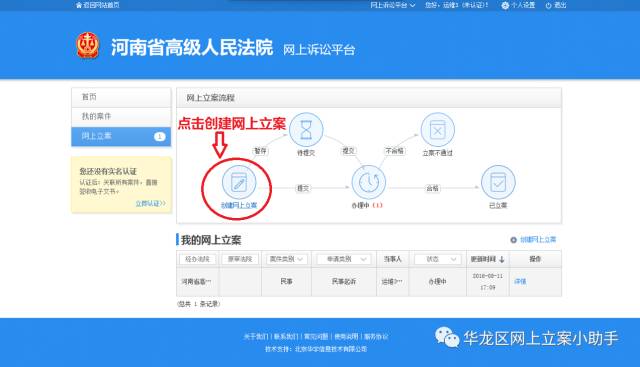Select 我的案件 in the left sidebar

[x=121, y=117]
